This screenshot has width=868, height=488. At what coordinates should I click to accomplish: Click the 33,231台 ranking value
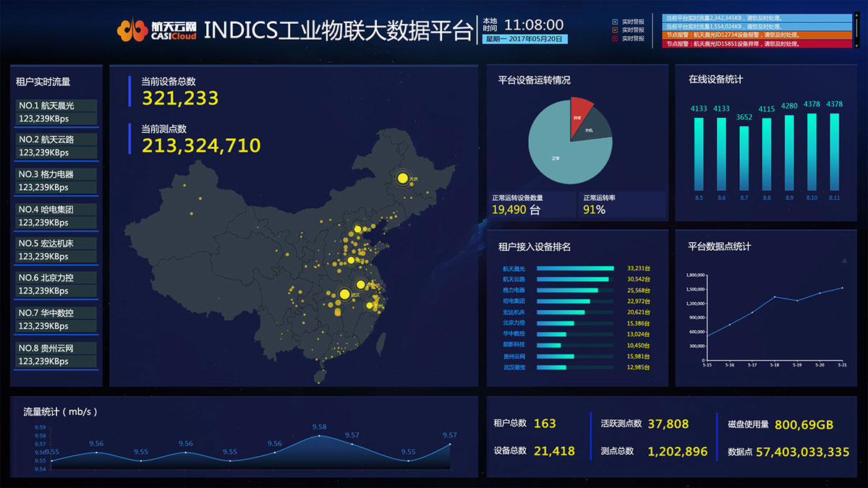[639, 268]
